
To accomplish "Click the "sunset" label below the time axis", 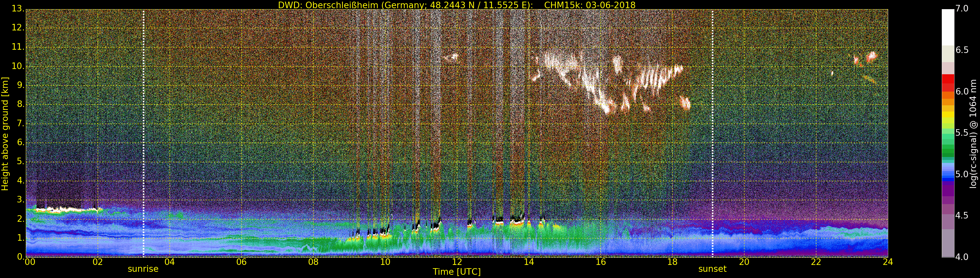I will [712, 269].
